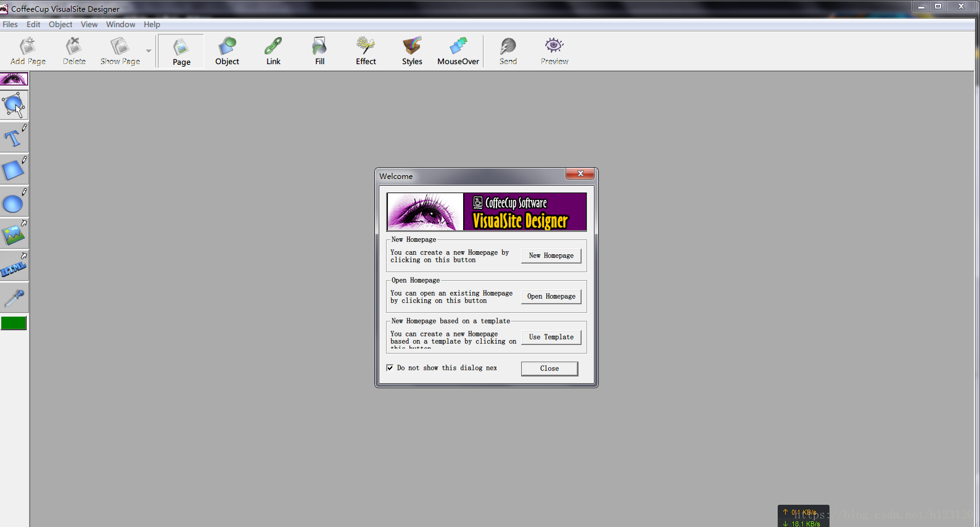Minimize the CoffeeCup VisualSite Designer window
This screenshot has width=980, height=527.
point(921,6)
